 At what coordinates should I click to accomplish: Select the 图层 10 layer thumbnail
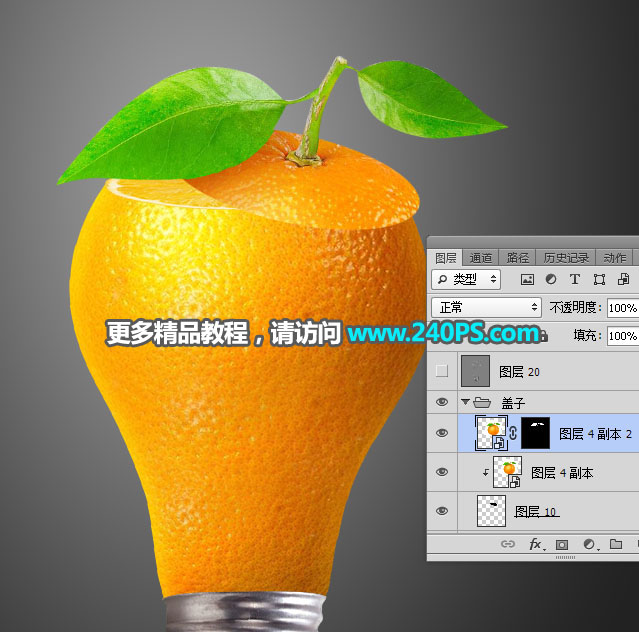491,511
